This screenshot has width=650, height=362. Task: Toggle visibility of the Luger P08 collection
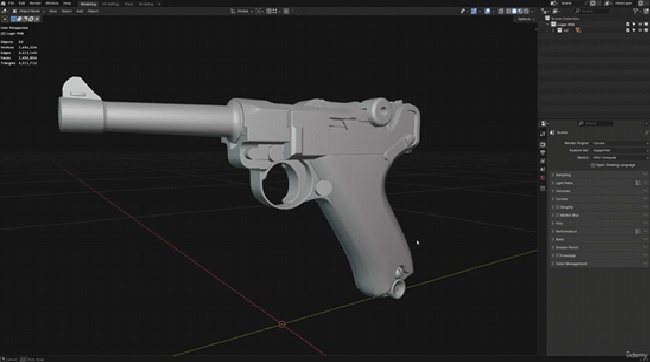click(x=640, y=24)
